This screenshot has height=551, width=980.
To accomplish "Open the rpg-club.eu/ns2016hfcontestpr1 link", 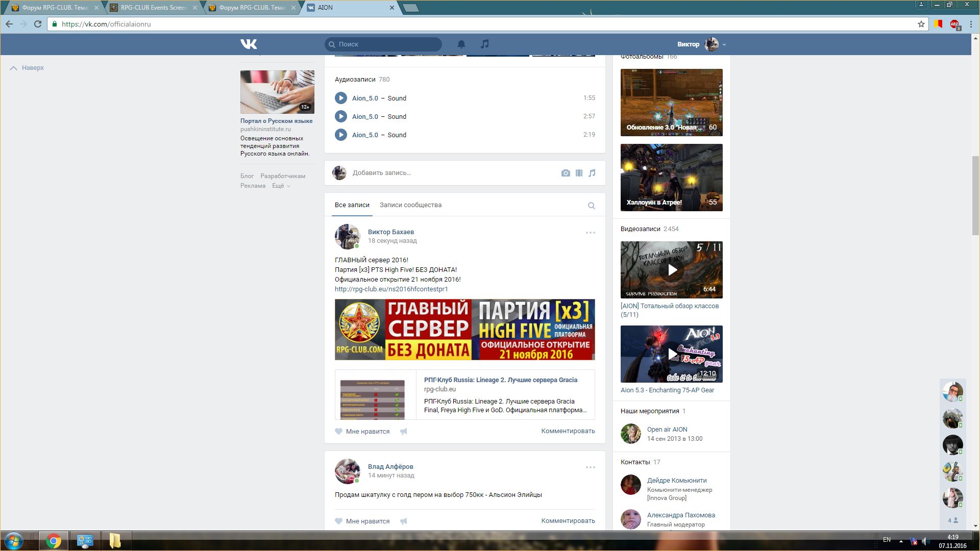I will pos(391,289).
